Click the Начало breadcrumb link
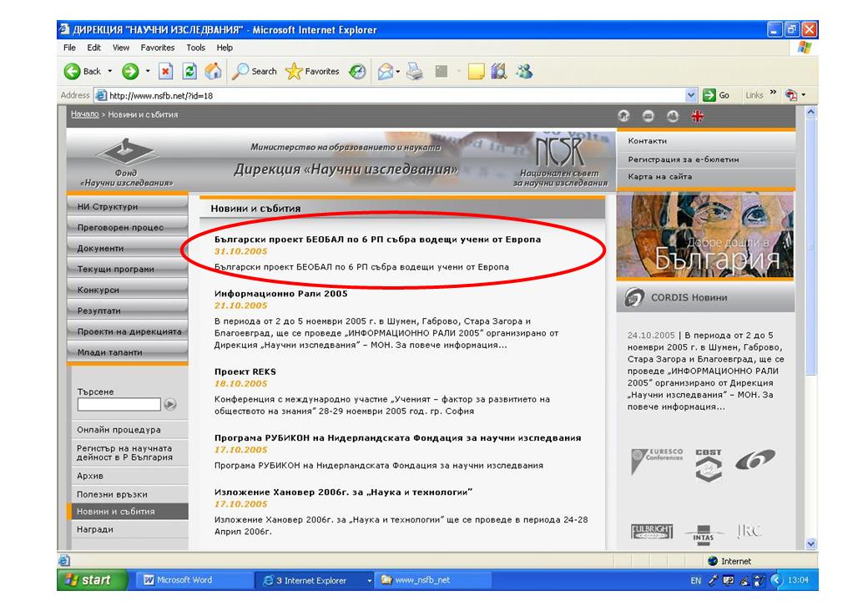The height and width of the screenshot is (601, 868). (x=84, y=114)
